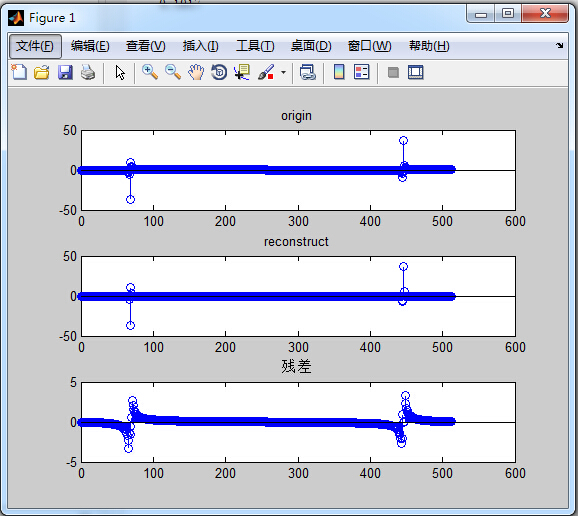Screen dimensions: 578x516
Task: Select the Edit Plot arrow tool
Action: tap(120, 72)
